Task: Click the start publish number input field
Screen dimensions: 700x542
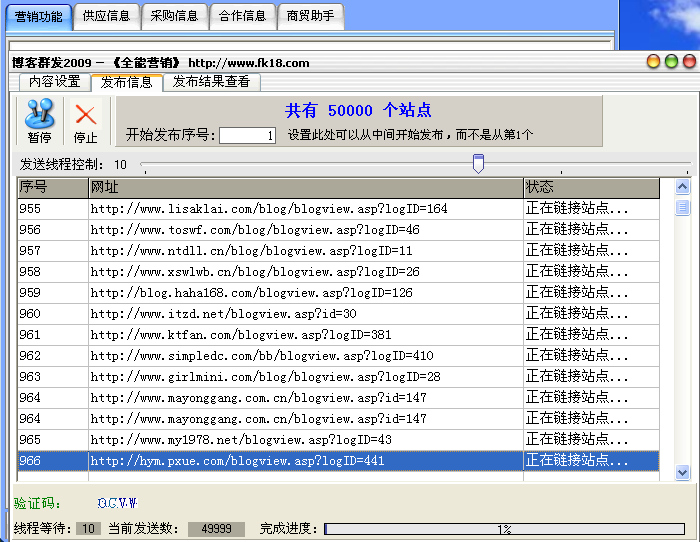Action: pos(247,136)
